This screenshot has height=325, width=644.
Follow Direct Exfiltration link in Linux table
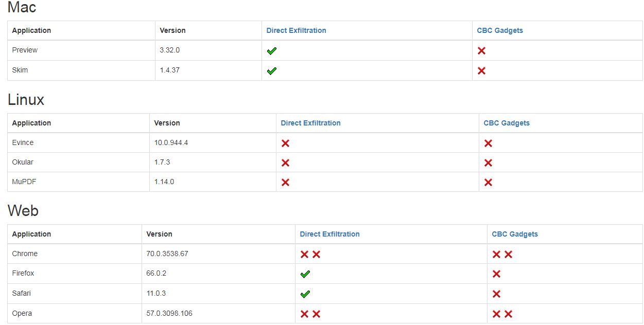[x=311, y=123]
